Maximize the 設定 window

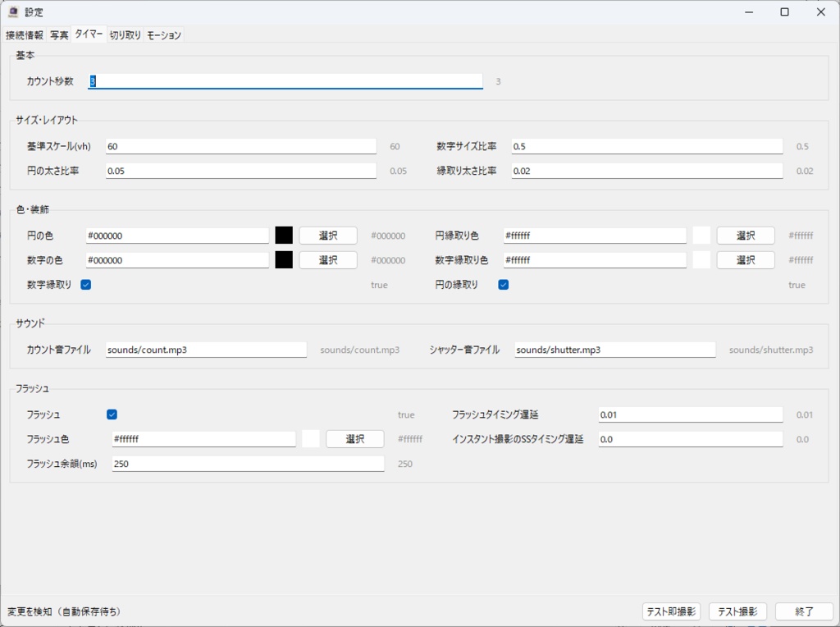[784, 11]
